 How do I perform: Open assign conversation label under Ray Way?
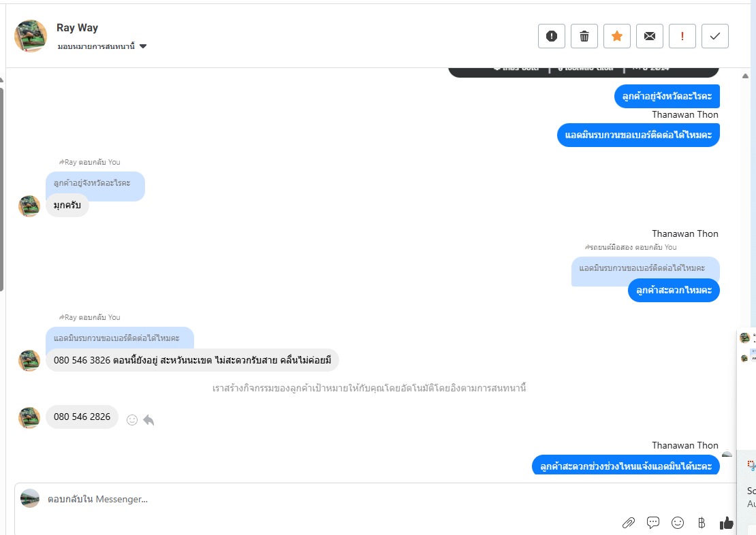pos(96,46)
